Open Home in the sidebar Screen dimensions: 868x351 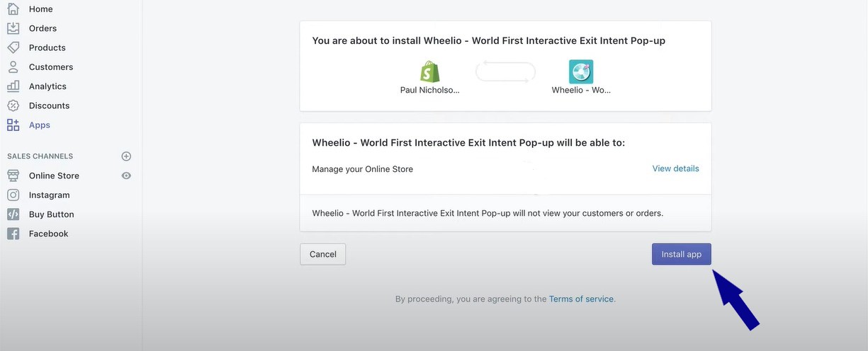[x=40, y=9]
